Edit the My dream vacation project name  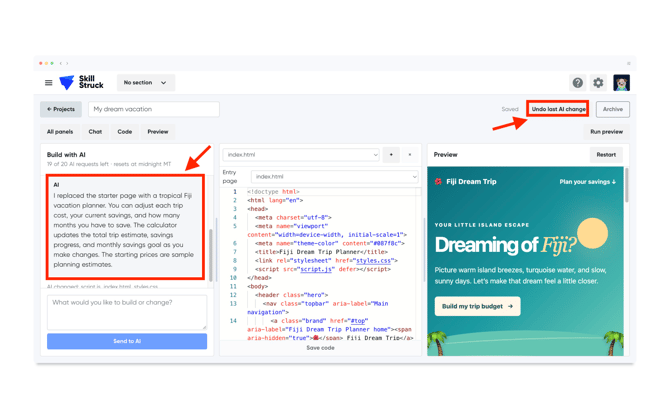tap(154, 109)
